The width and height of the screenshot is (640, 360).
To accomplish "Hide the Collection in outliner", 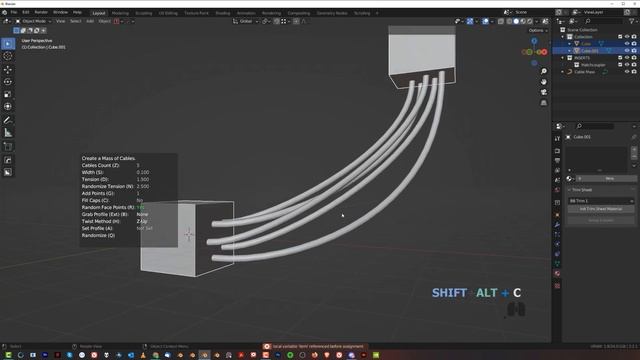I will point(627,37).
